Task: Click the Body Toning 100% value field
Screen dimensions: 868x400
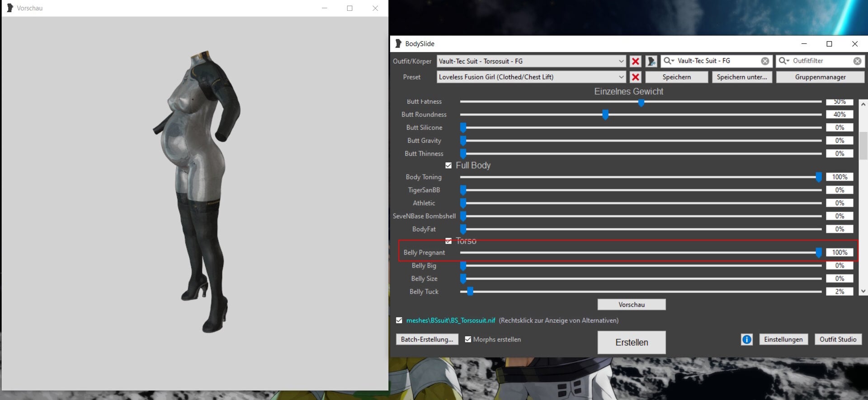Action: click(840, 177)
